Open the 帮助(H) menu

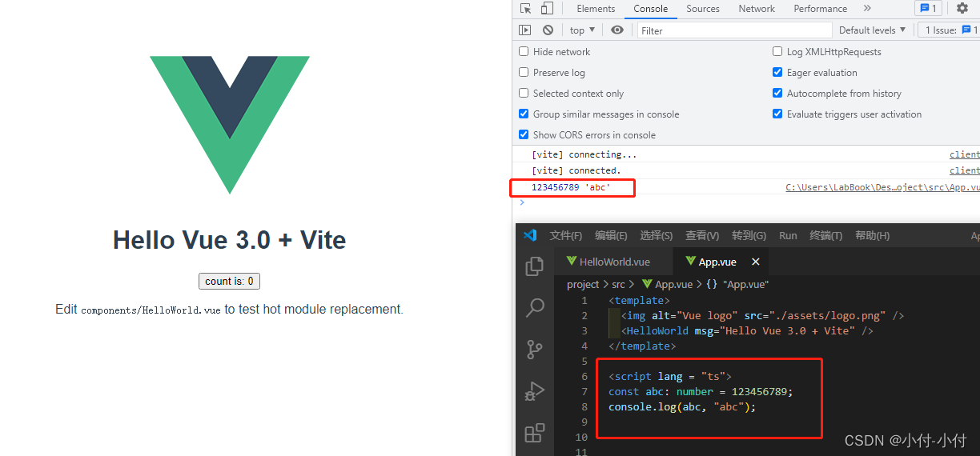pos(872,235)
